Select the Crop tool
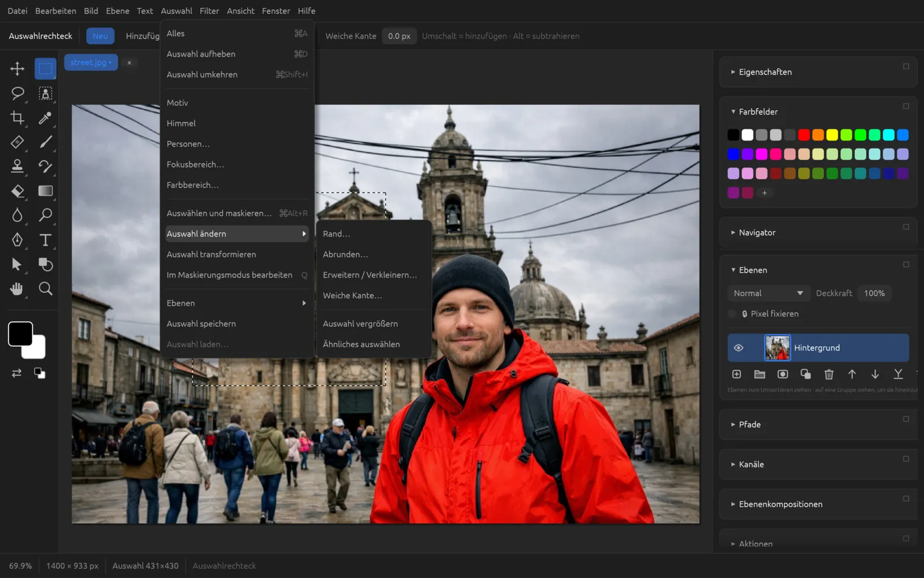The image size is (924, 578). (17, 118)
